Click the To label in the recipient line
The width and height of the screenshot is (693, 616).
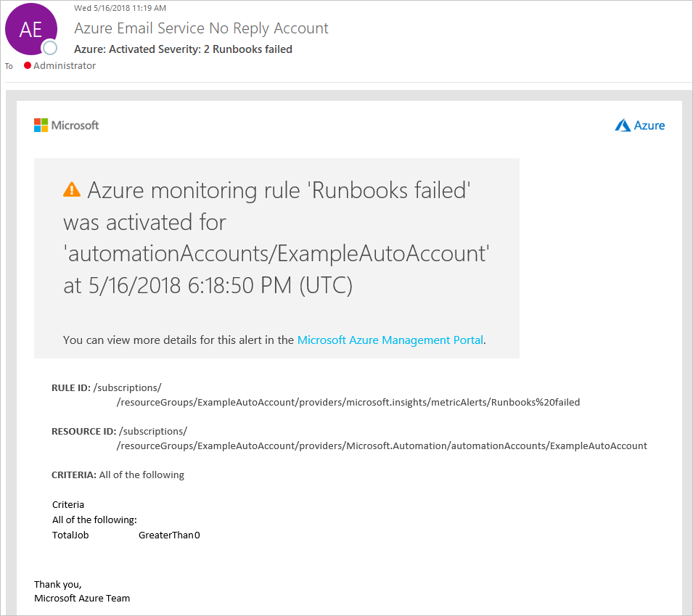(8, 65)
